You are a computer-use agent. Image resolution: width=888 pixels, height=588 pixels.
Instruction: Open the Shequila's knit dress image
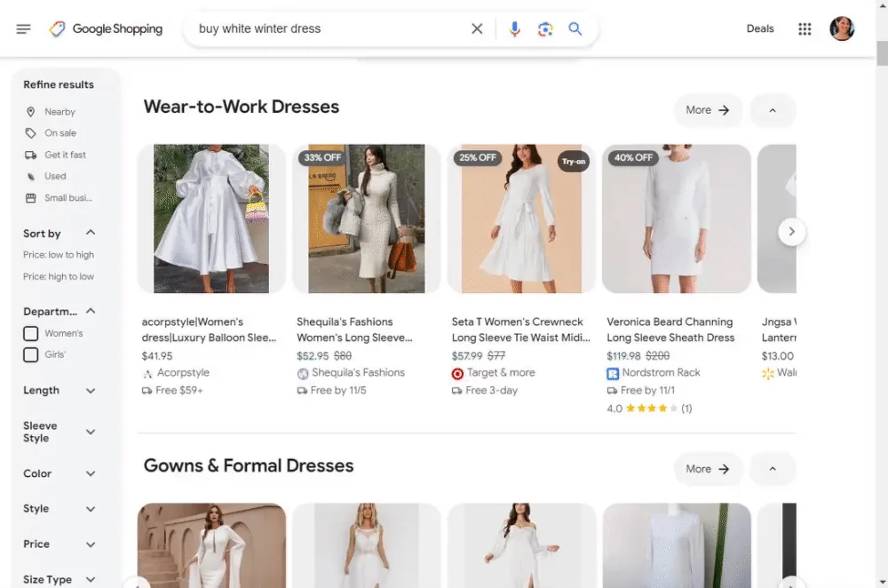click(x=367, y=219)
